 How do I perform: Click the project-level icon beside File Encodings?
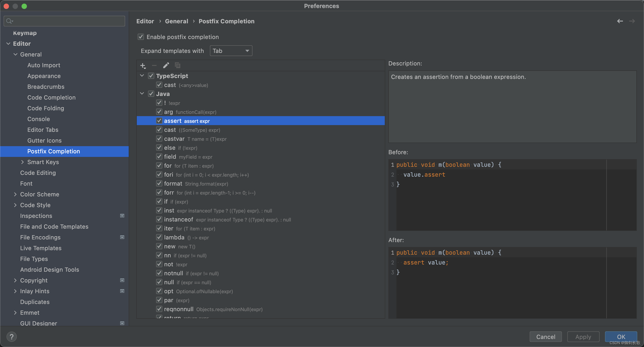point(122,237)
